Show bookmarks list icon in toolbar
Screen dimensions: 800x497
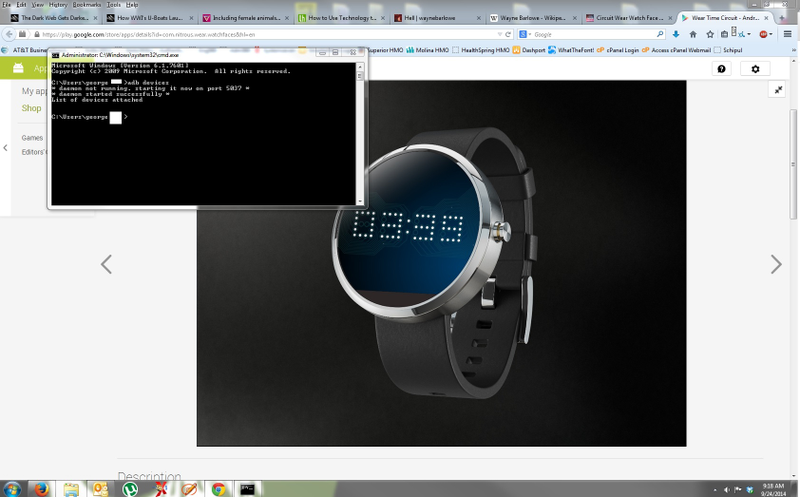[724, 34]
